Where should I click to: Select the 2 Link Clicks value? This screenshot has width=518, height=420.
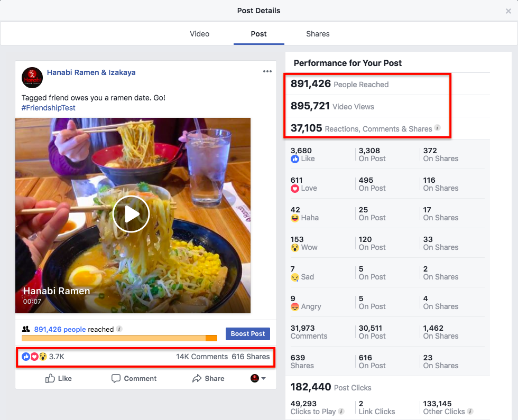point(361,404)
